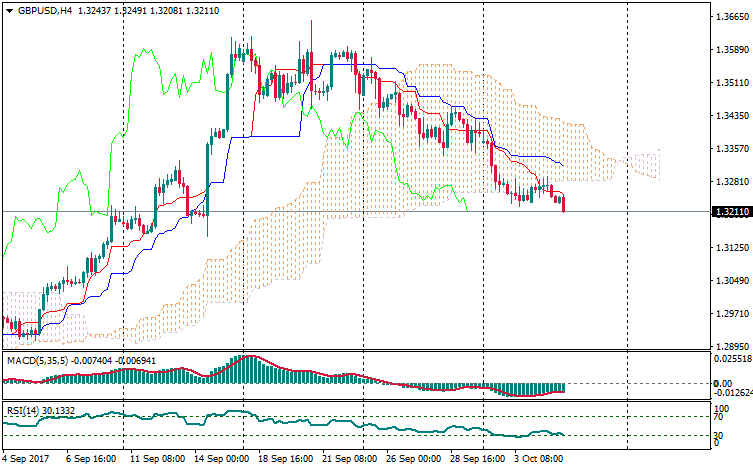Click the 1.31250 price axis label
The image size is (753, 470).
(727, 247)
